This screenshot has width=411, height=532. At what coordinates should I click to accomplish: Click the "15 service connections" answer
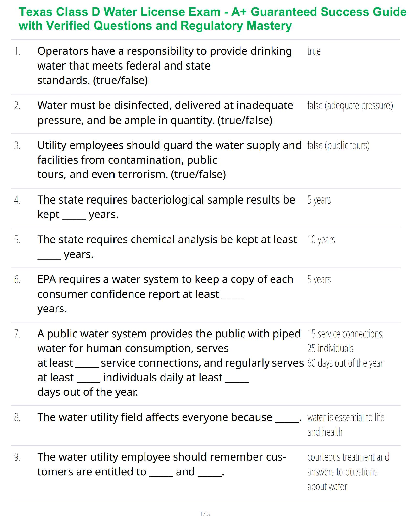(345, 334)
